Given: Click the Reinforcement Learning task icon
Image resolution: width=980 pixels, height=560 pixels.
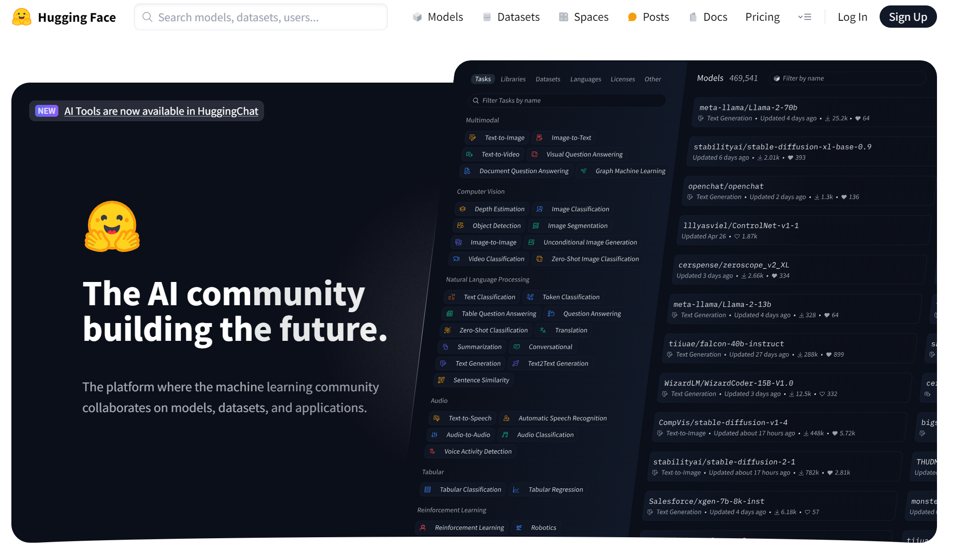Looking at the screenshot, I should tap(423, 527).
